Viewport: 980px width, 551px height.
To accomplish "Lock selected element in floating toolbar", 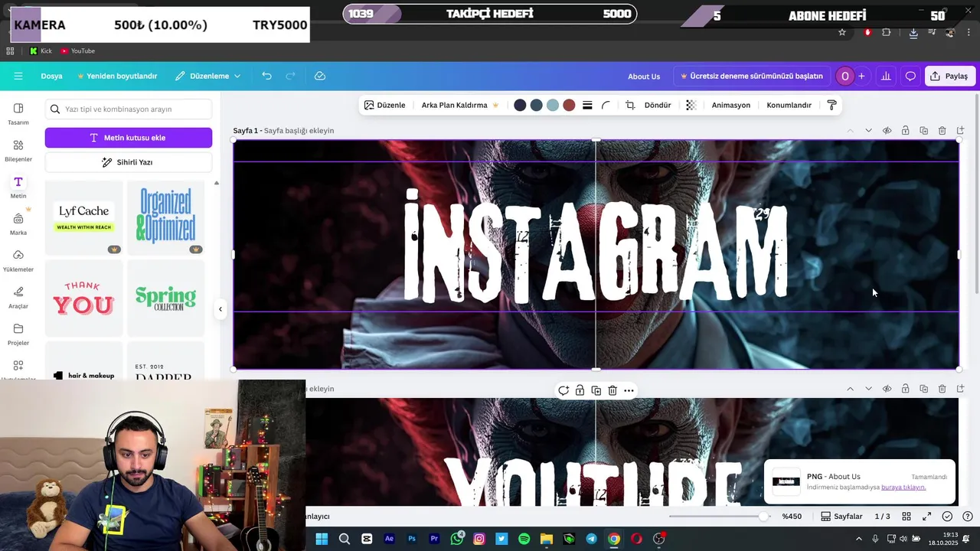I will point(580,390).
